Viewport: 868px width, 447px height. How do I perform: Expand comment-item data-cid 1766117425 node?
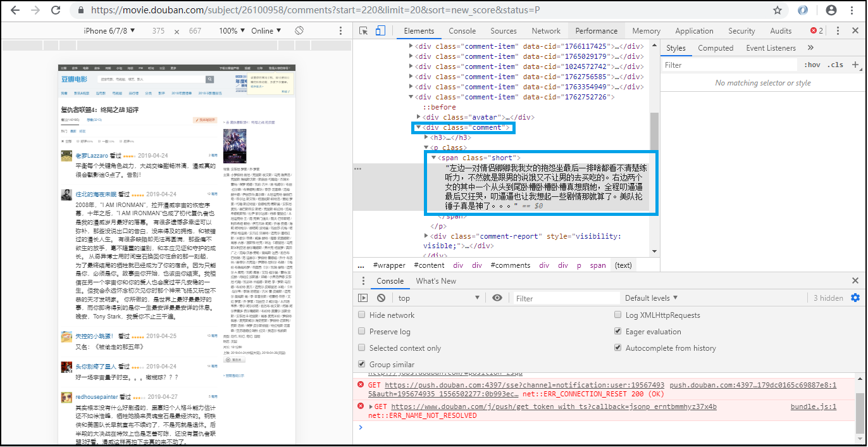411,46
